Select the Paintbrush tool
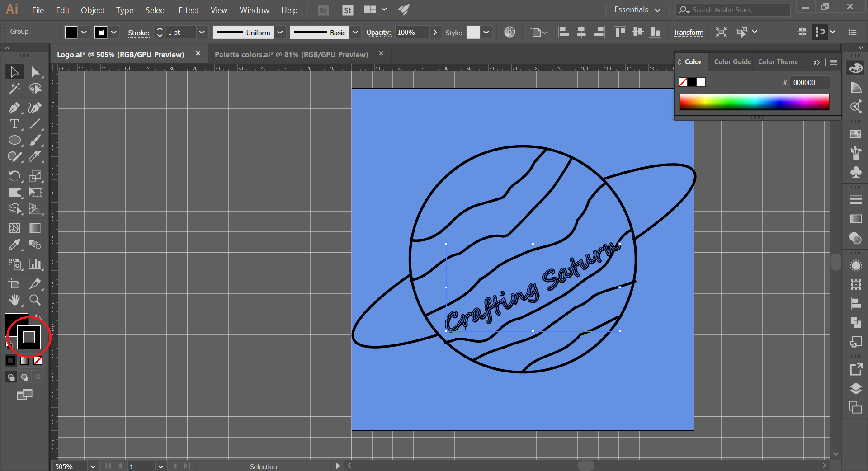 tap(35, 140)
